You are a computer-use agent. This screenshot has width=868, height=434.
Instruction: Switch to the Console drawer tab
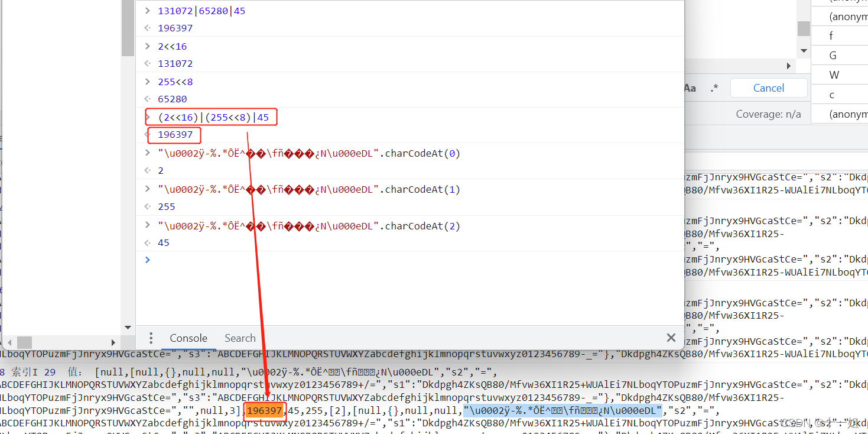coord(188,338)
